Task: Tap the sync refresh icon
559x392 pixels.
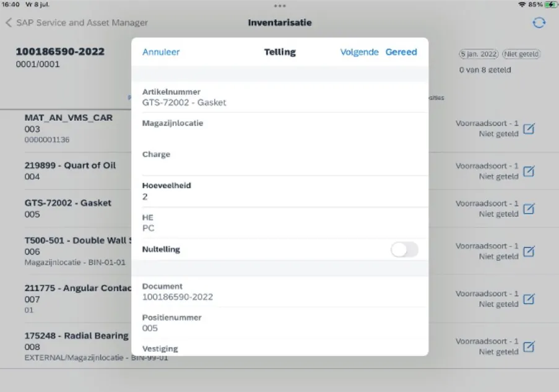Action: (x=539, y=23)
